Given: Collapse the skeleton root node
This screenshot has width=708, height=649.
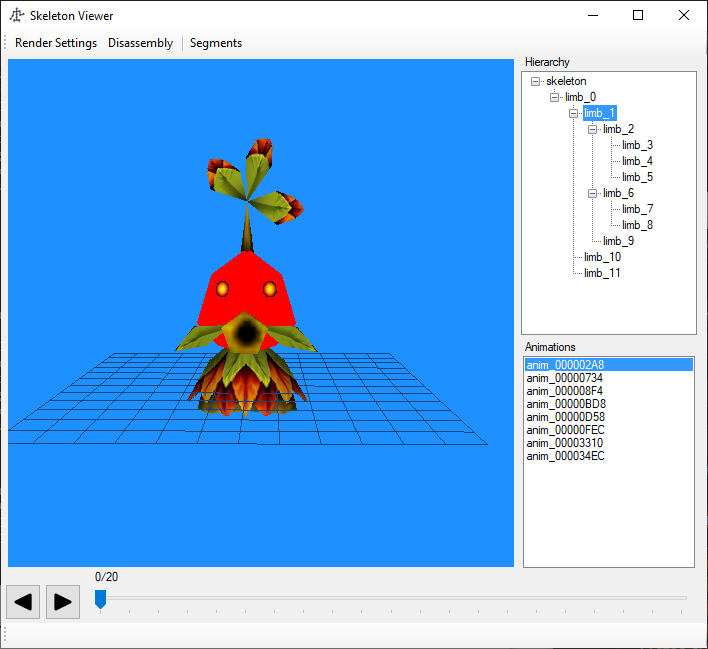Looking at the screenshot, I should 535,81.
